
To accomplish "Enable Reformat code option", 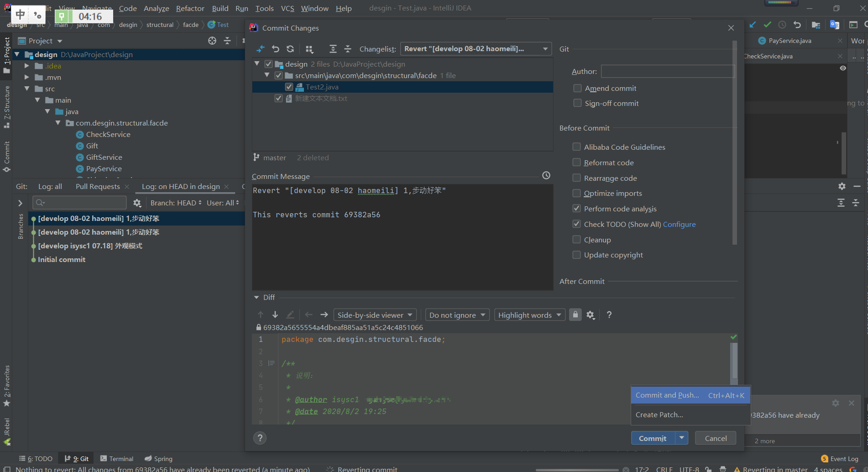I will click(577, 163).
